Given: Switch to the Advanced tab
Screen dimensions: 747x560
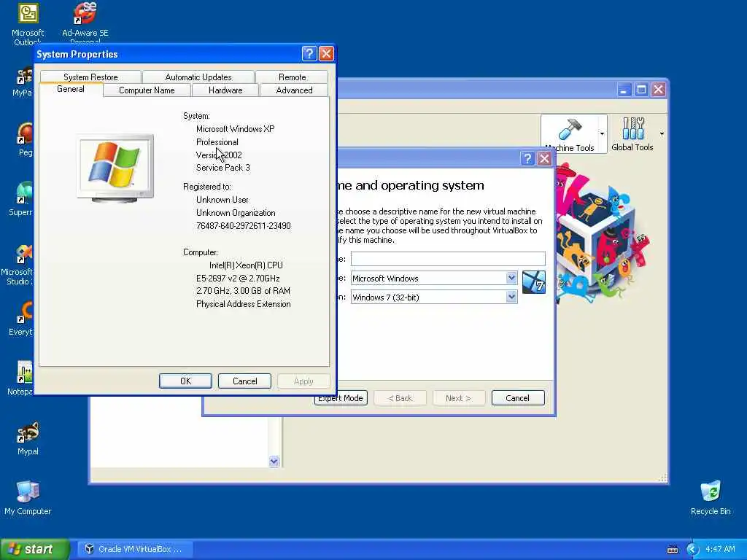Looking at the screenshot, I should pyautogui.click(x=294, y=90).
